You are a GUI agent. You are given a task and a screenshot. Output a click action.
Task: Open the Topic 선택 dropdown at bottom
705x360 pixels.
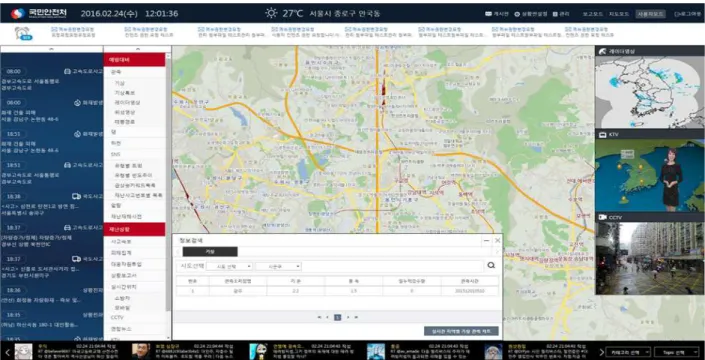point(678,352)
